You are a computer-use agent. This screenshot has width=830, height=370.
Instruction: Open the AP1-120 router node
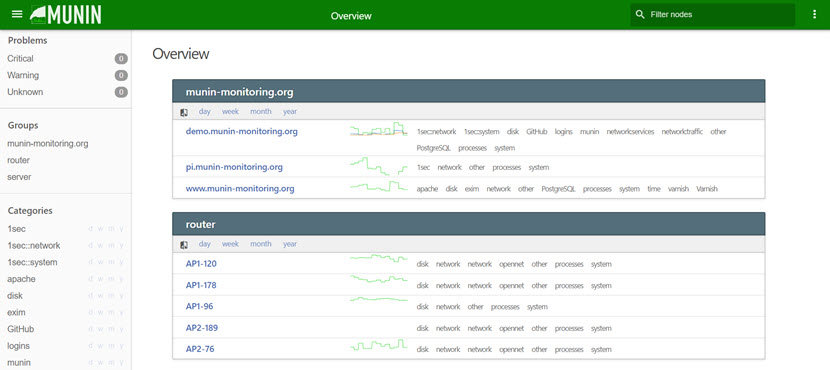(201, 264)
